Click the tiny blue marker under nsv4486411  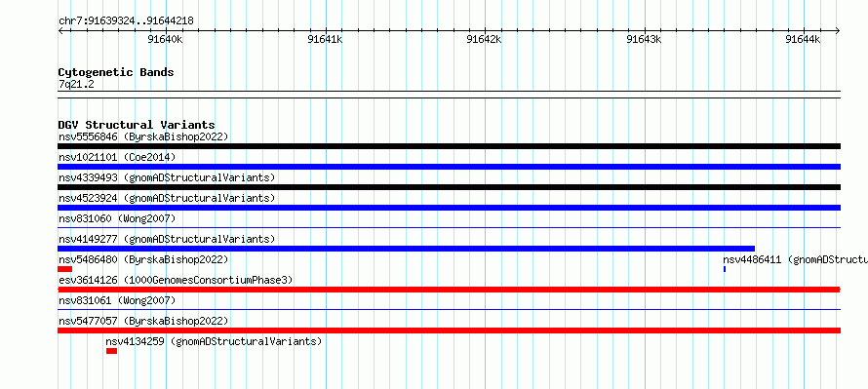[x=725, y=269]
